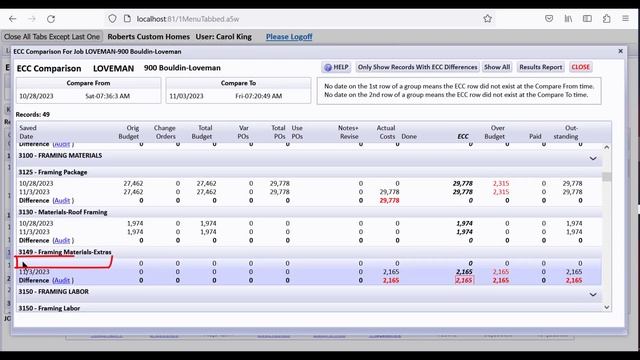
Task: Open the extensions puzzle icon
Action: 607,19
